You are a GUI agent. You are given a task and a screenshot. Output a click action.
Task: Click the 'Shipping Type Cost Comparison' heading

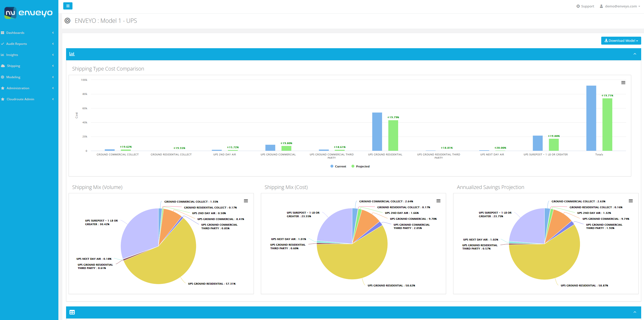point(108,69)
